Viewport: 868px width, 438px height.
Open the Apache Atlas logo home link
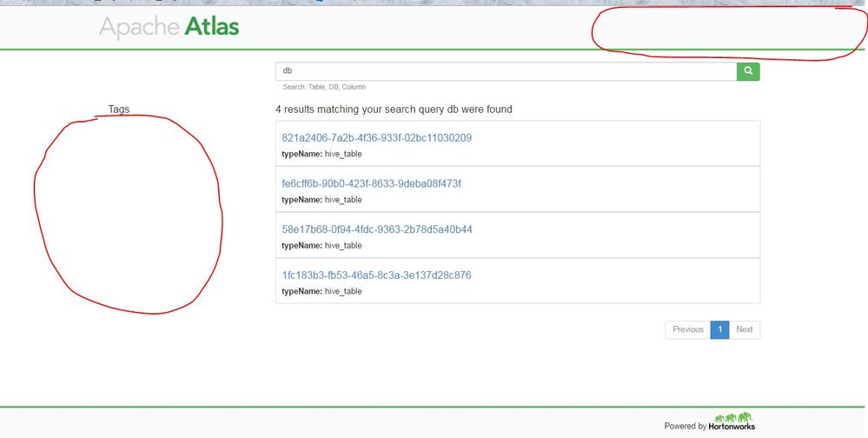pyautogui.click(x=169, y=28)
